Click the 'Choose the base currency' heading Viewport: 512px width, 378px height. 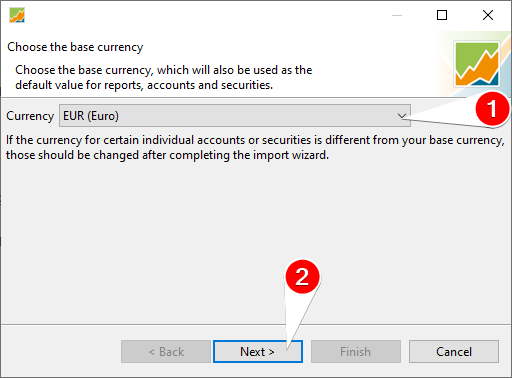point(75,47)
